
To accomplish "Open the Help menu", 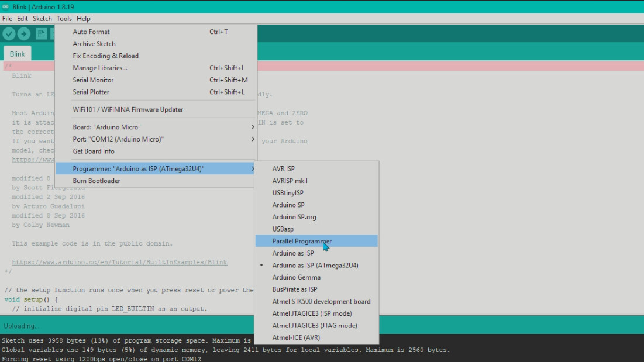I will coord(84,18).
